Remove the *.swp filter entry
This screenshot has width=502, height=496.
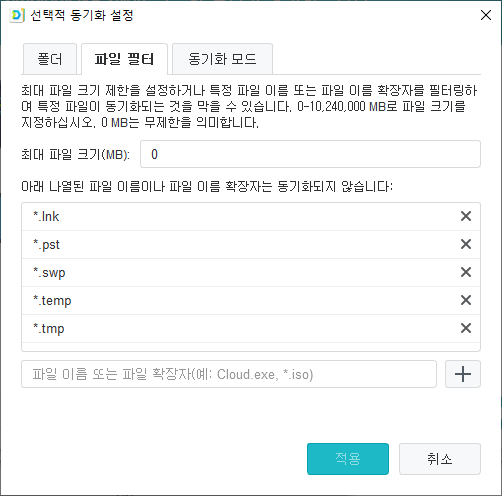pos(466,272)
